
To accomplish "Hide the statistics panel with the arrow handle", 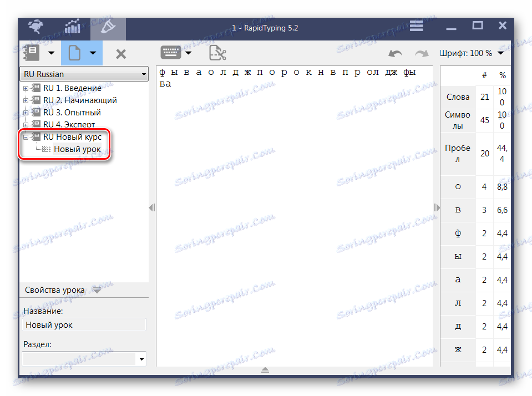I will (x=437, y=207).
